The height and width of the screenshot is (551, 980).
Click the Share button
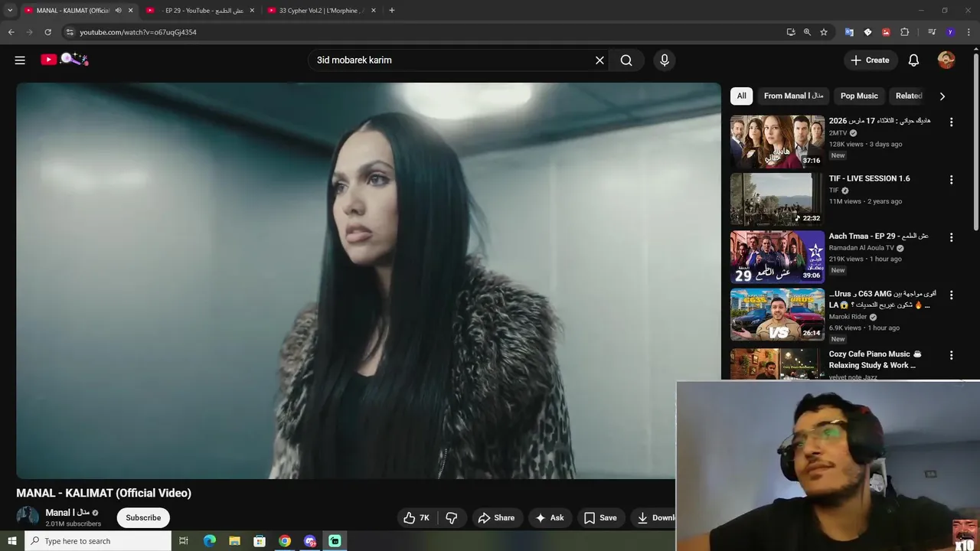pyautogui.click(x=496, y=518)
